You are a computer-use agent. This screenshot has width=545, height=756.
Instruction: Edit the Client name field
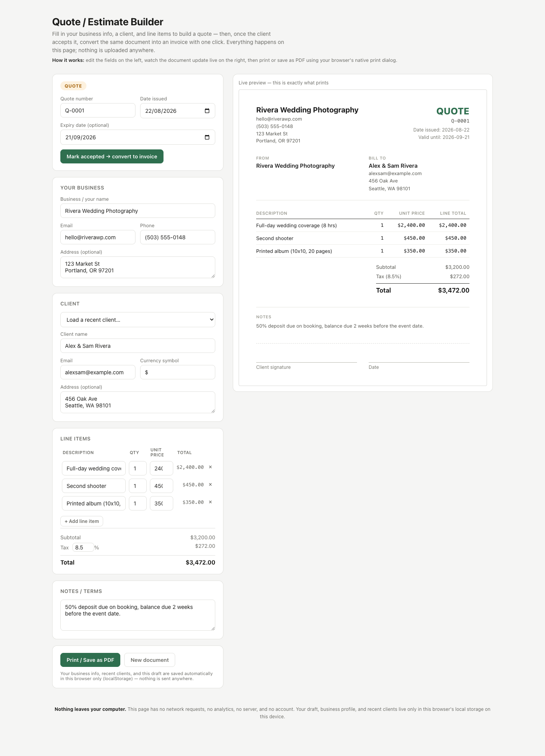click(138, 346)
